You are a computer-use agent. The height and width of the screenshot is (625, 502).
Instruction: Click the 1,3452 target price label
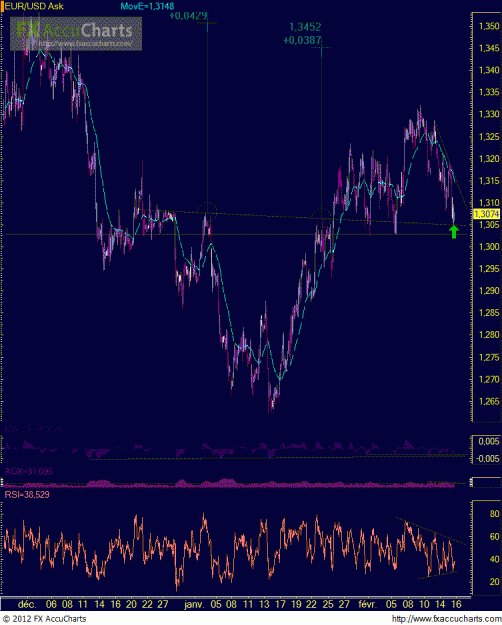(x=305, y=27)
